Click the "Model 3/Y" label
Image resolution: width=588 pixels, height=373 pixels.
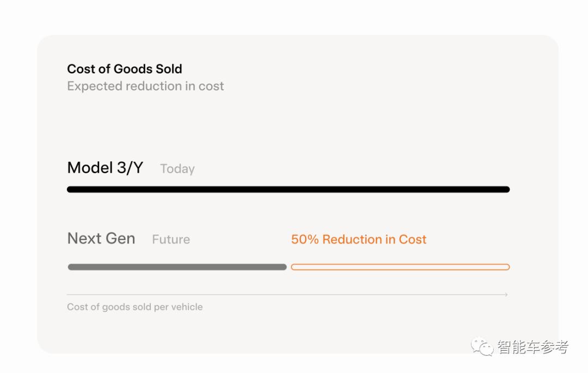(x=105, y=168)
